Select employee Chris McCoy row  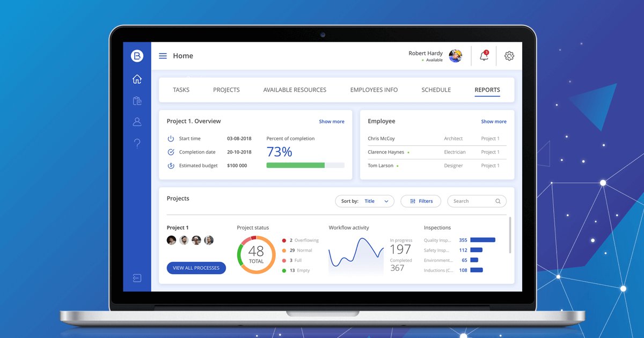pos(437,138)
